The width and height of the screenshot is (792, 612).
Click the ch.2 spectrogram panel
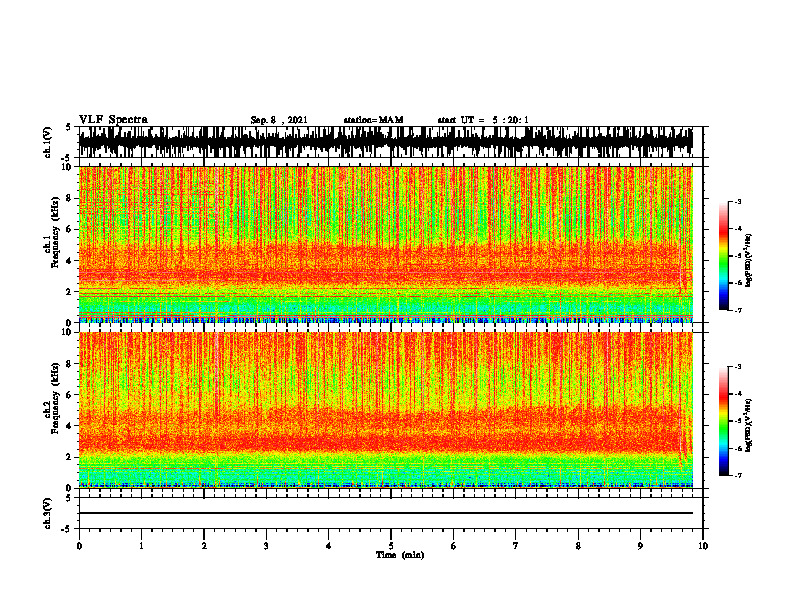[385, 410]
